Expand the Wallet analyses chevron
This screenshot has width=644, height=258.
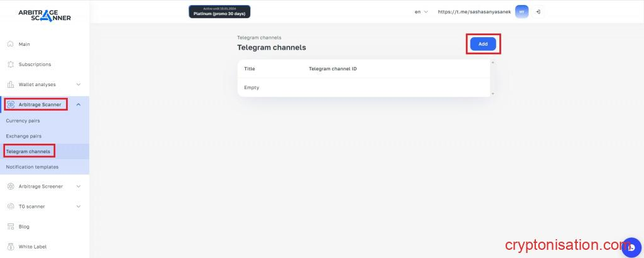(x=79, y=85)
